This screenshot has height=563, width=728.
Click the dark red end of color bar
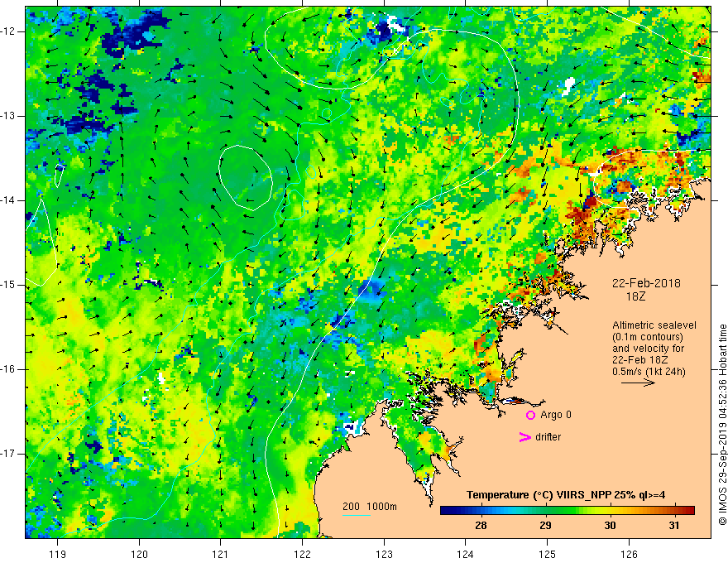click(x=689, y=511)
